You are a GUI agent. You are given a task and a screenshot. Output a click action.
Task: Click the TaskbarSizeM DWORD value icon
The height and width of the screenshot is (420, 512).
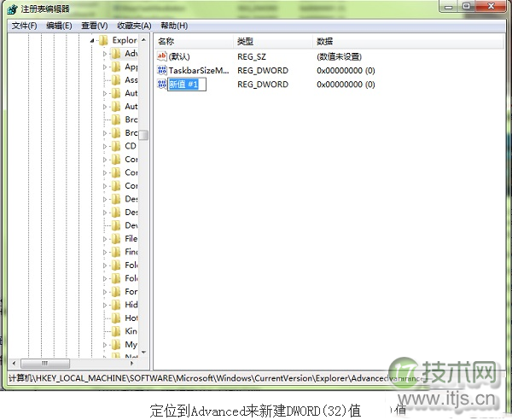(x=162, y=70)
